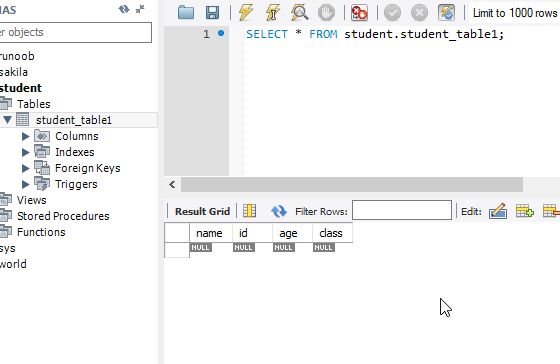Edit current row pencil icon
The image size is (560, 364).
click(x=498, y=211)
